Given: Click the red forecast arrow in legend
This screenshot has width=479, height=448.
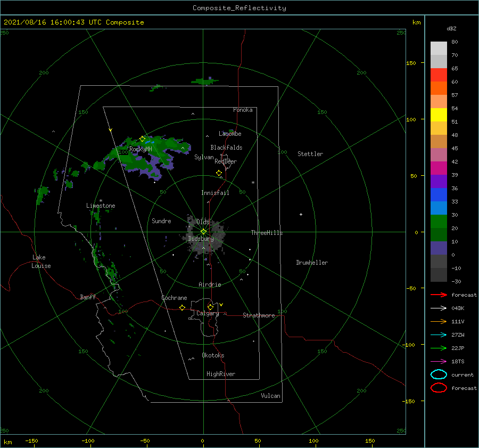Looking at the screenshot, I should point(439,295).
